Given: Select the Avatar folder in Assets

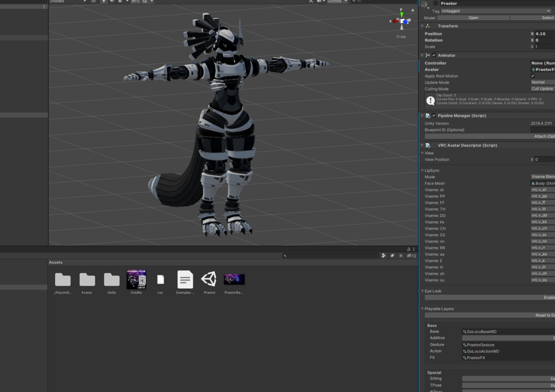Looking at the screenshot, I should [x=87, y=283].
